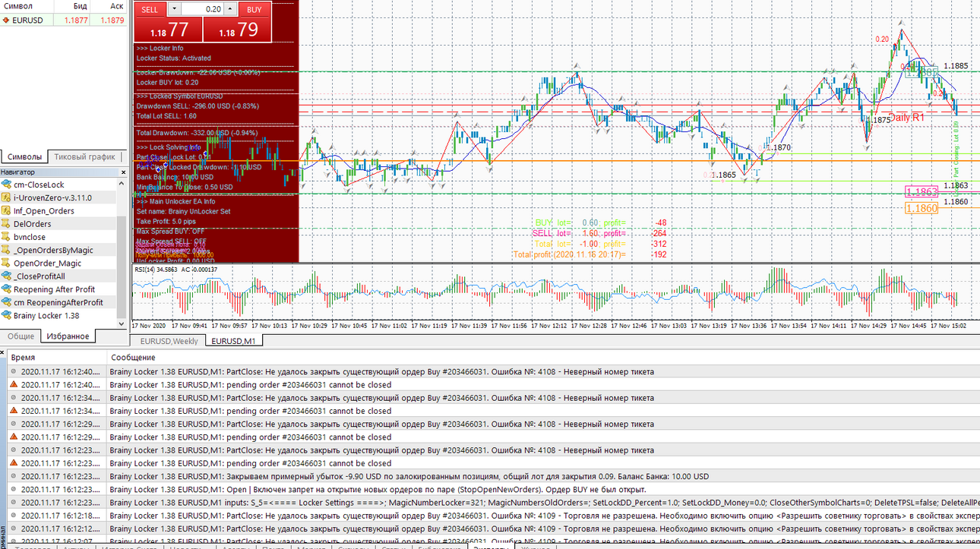980x549 pixels.
Task: Click the EURUSD ask value 1.1879
Action: coord(111,20)
